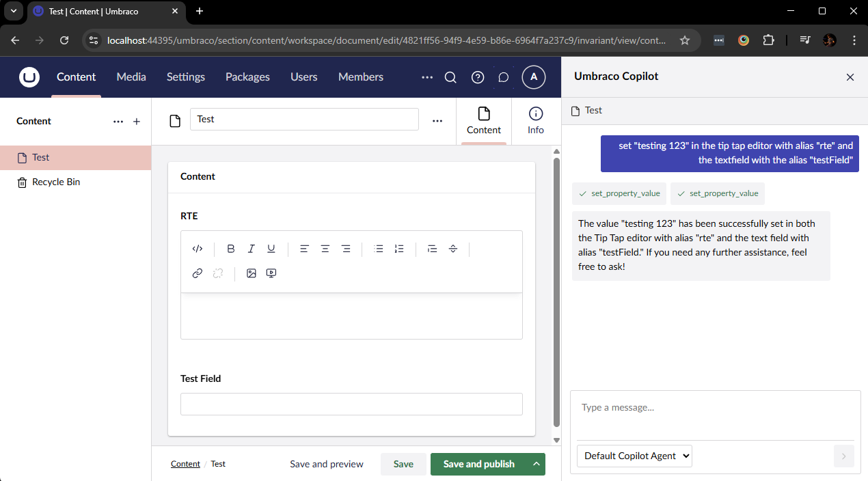Click the Content breadcrumb link

point(185,464)
